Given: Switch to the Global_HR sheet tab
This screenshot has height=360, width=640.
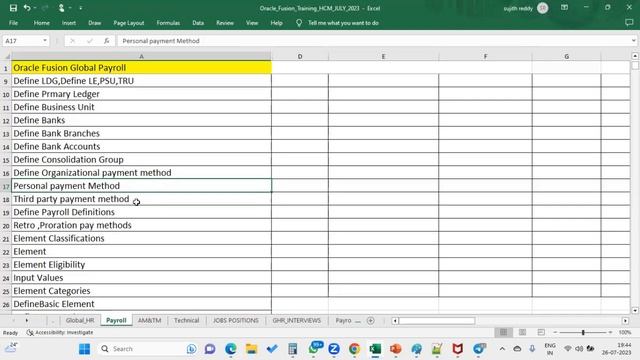Looking at the screenshot, I should pos(80,320).
